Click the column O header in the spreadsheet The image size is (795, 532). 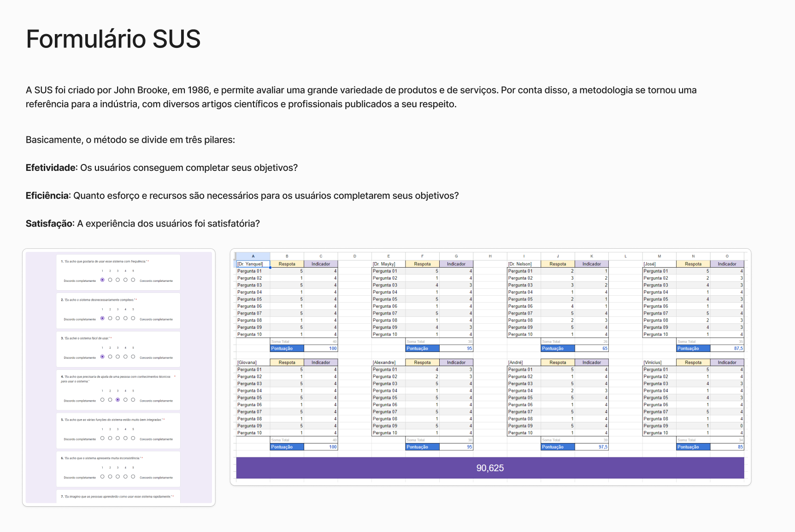727,256
